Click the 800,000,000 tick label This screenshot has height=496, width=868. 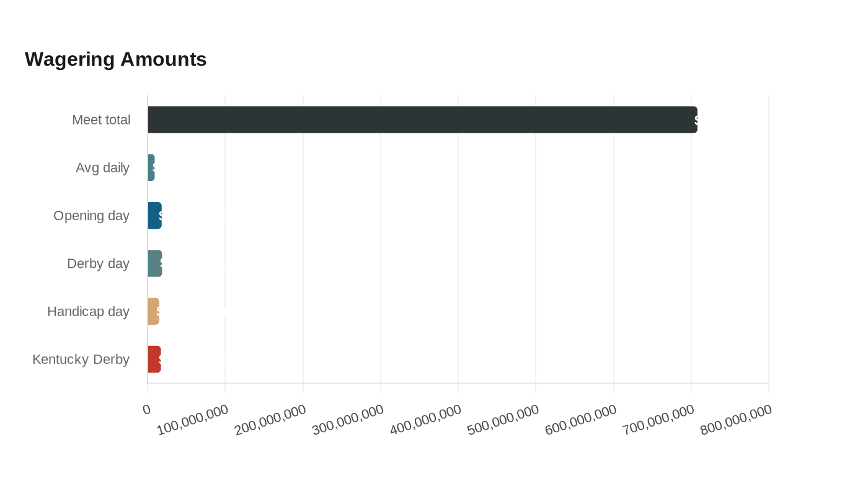pyautogui.click(x=736, y=420)
